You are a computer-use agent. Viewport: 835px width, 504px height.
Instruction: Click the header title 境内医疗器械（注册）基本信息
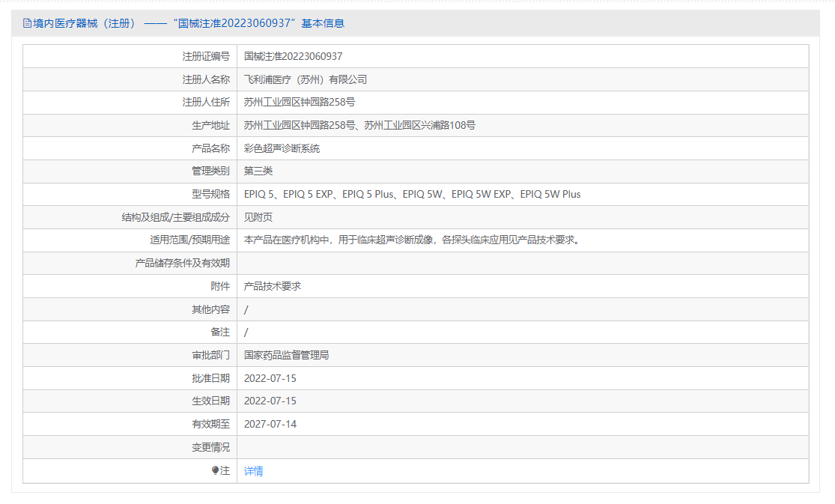tap(183, 23)
